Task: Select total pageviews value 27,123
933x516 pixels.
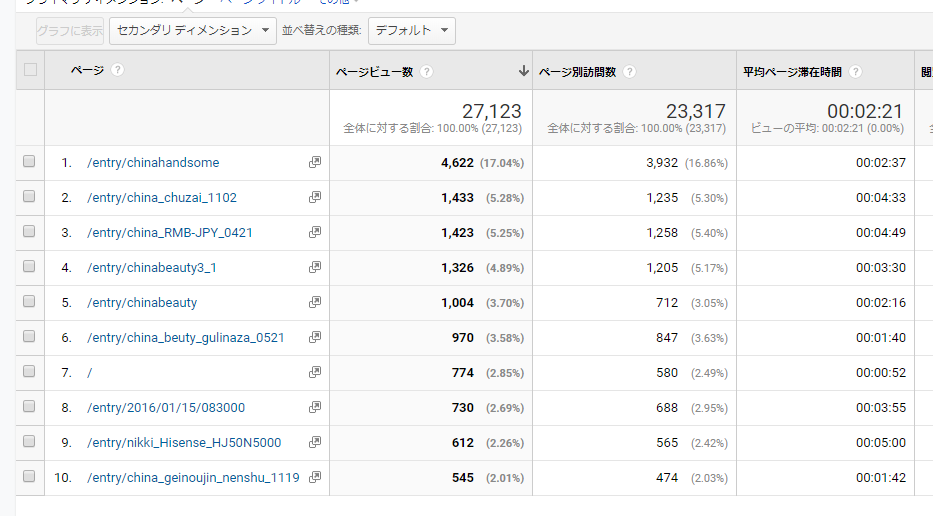Action: coord(491,111)
